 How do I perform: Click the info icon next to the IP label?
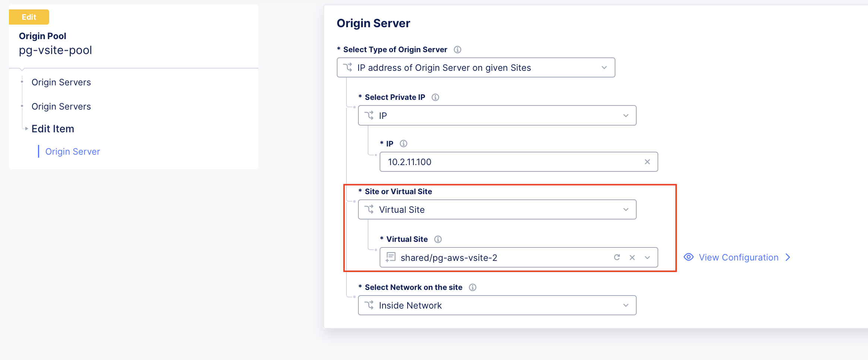(x=404, y=143)
